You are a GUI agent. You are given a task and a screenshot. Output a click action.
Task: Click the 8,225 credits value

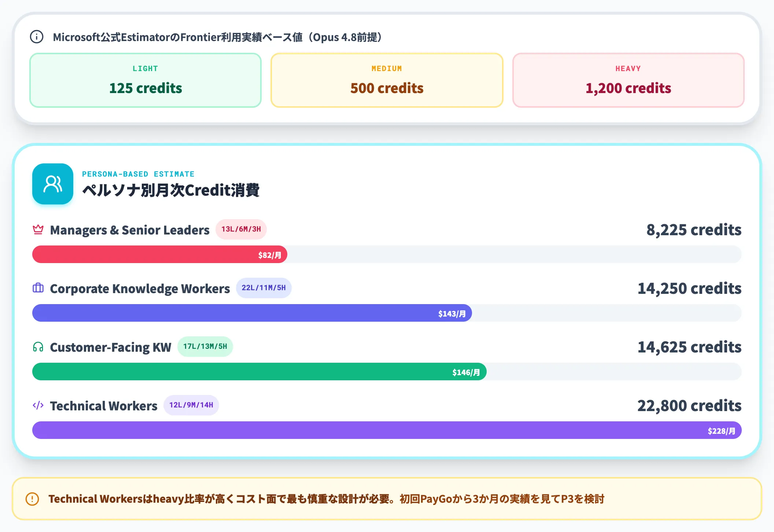[694, 230]
